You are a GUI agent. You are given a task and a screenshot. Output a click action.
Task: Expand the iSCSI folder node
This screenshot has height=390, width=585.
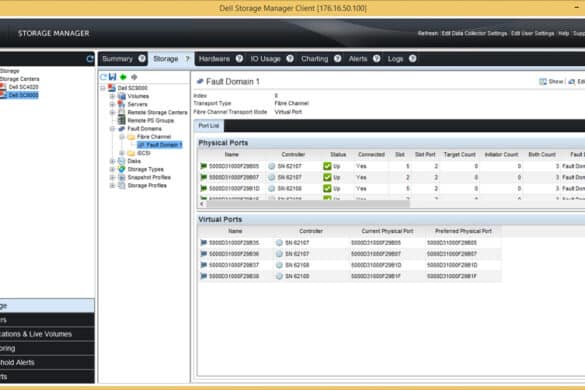(122, 153)
